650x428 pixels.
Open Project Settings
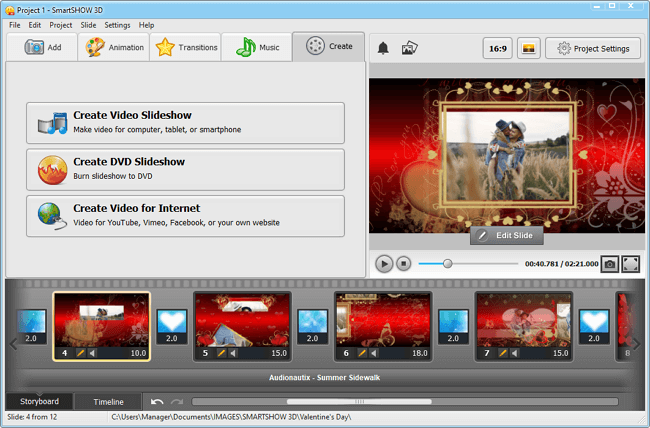tap(593, 49)
